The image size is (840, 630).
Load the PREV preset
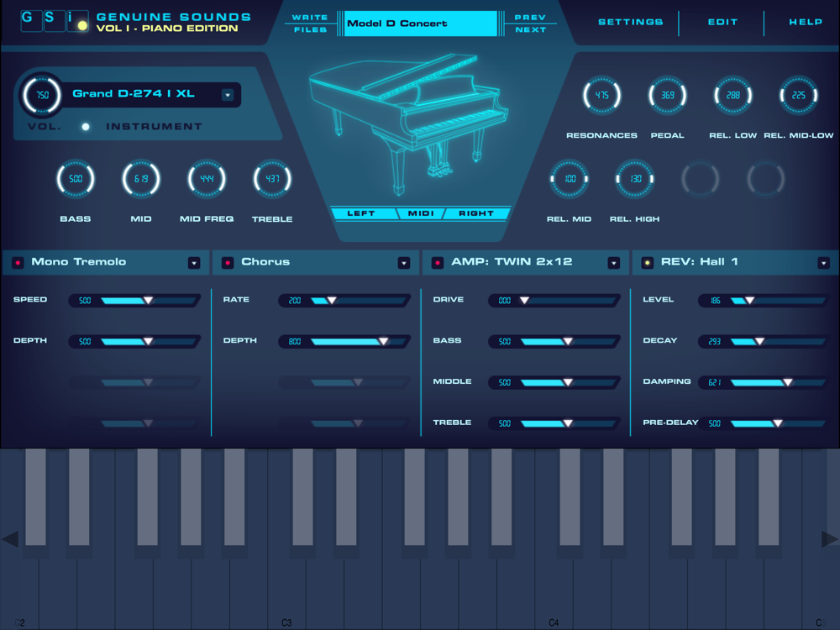click(530, 17)
